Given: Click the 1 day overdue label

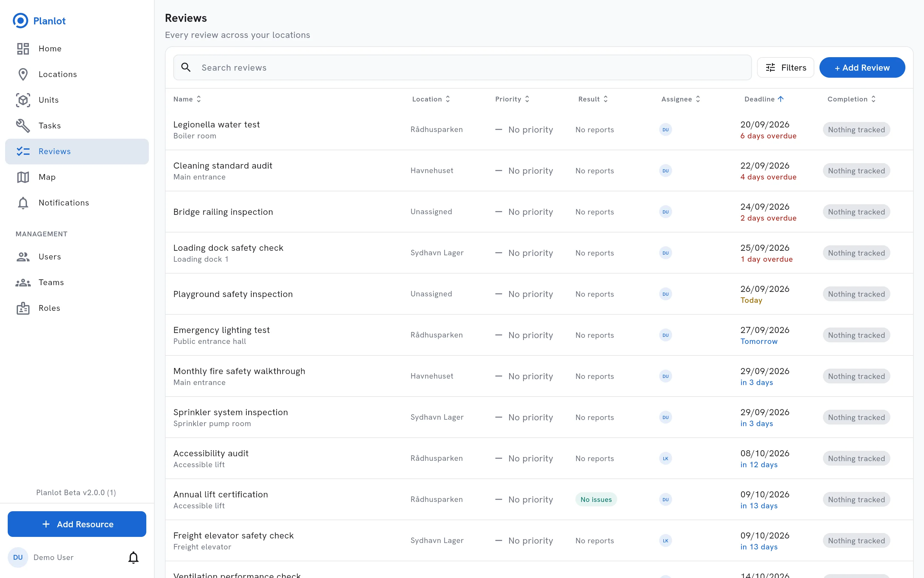Looking at the screenshot, I should coord(766,259).
